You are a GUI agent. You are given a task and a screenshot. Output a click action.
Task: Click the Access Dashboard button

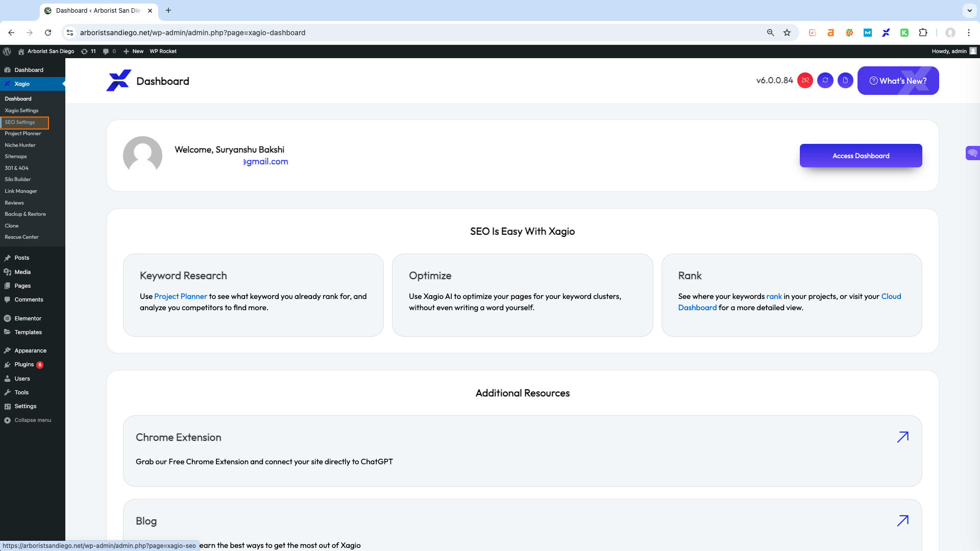861,156
